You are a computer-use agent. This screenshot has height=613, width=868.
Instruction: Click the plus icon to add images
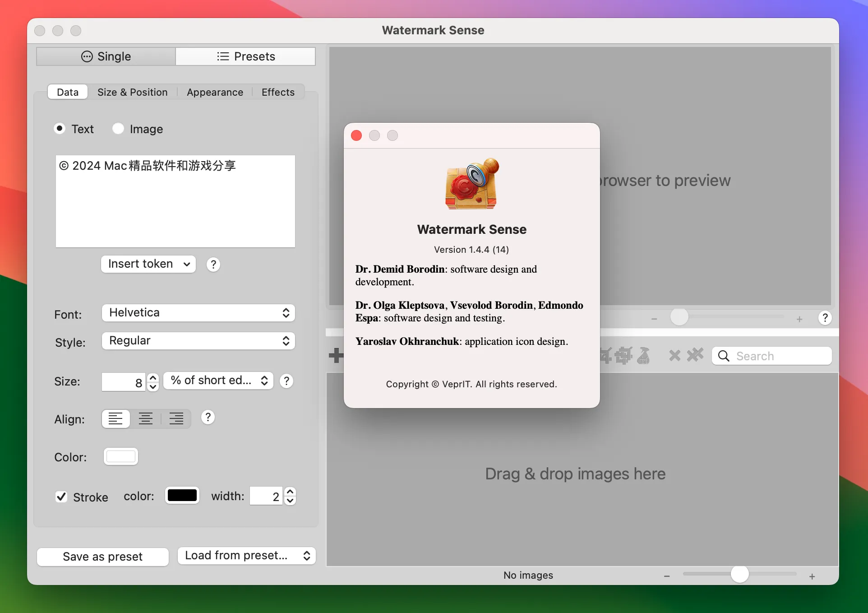336,356
